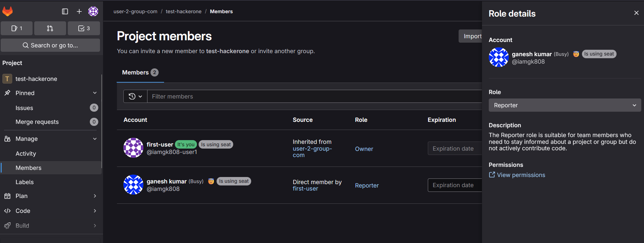644x243 pixels.
Task: Open the to-do list showing 3
Action: 84,28
